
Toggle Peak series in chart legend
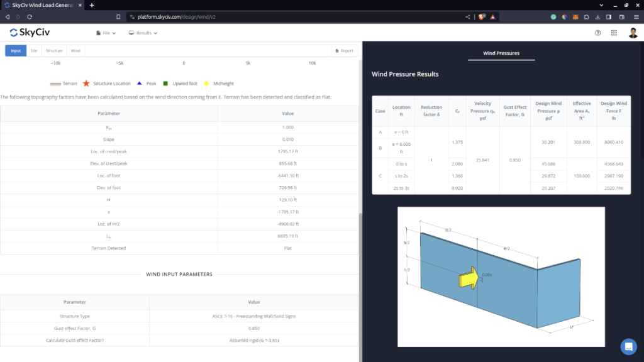(147, 83)
